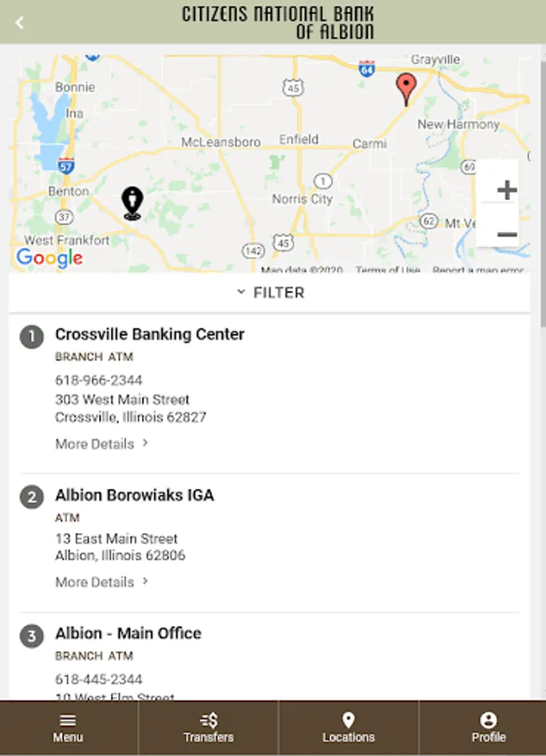Viewport: 546px width, 756px height.
Task: Expand More Details for Albion Borowiaks IGA
Action: (102, 582)
